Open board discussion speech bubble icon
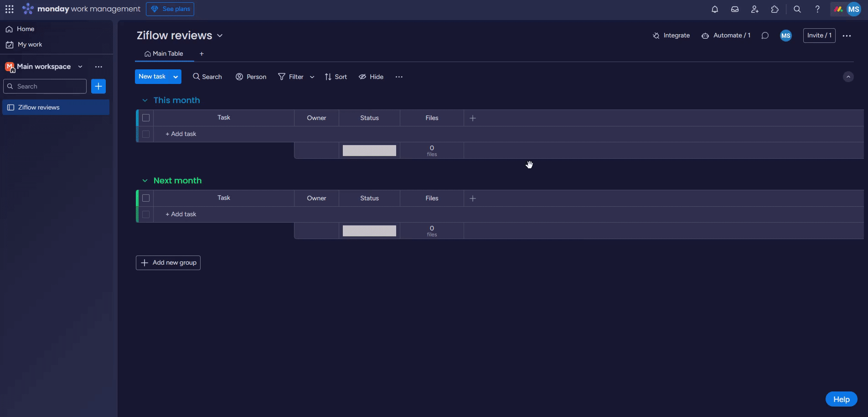 click(x=765, y=36)
